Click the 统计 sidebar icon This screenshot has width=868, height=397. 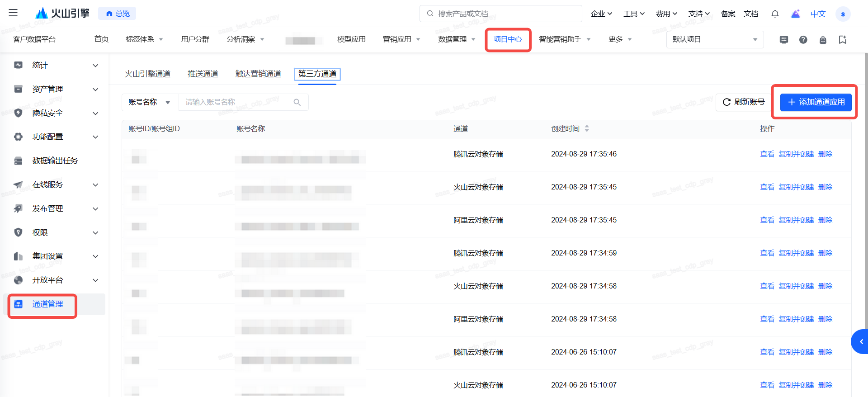(18, 65)
